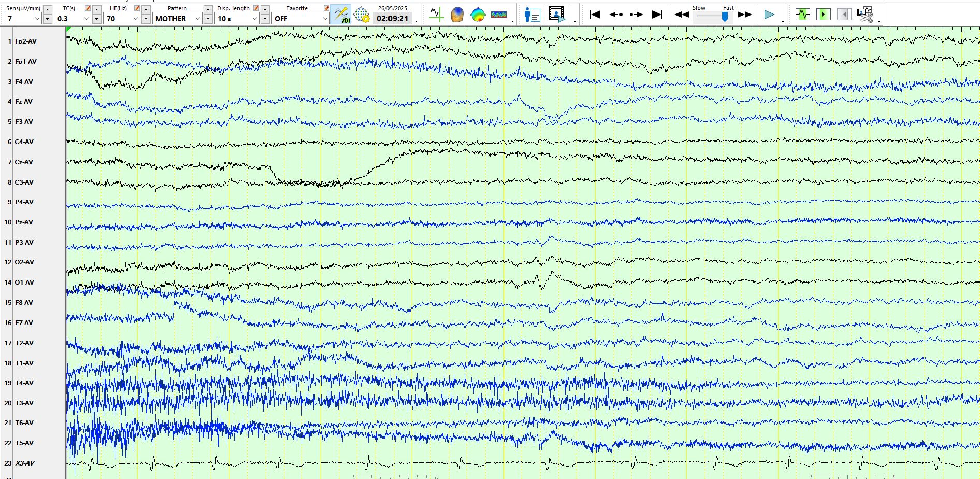Viewport: 980px width, 479px height.
Task: Toggle the 50 Hz notch filter
Action: 341,15
